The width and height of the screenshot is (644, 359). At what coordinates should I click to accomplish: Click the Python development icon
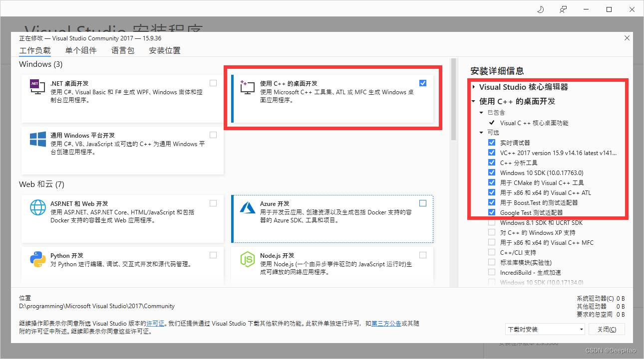coord(38,259)
